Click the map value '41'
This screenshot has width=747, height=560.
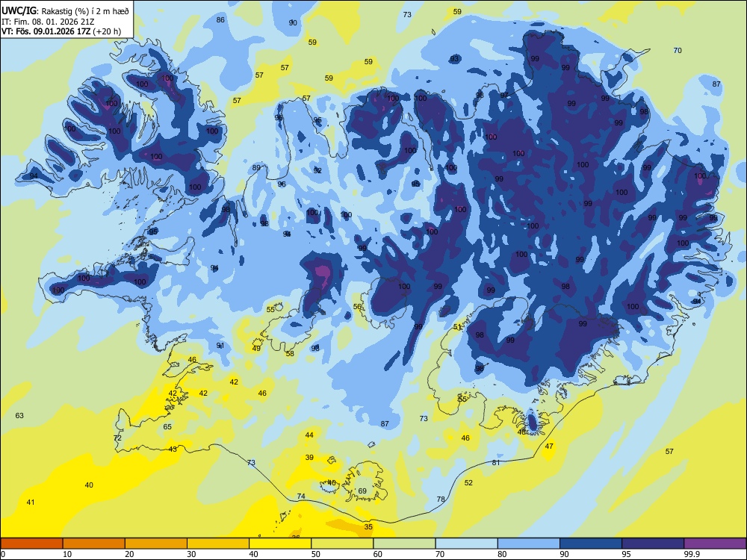point(31,502)
